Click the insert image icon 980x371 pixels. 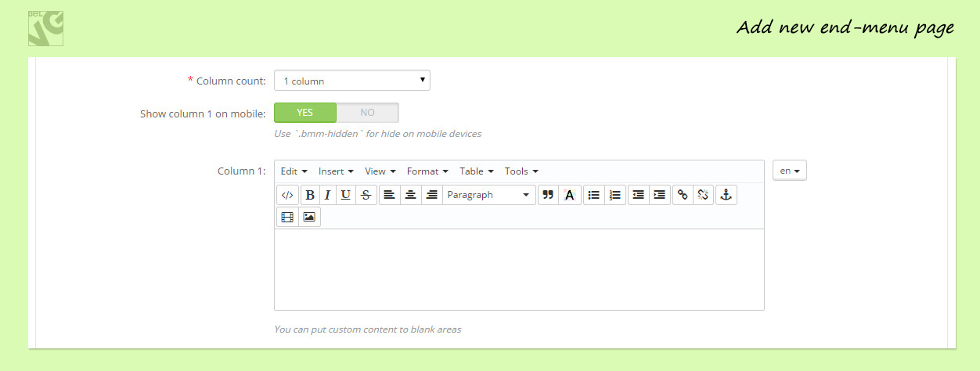[x=309, y=217]
